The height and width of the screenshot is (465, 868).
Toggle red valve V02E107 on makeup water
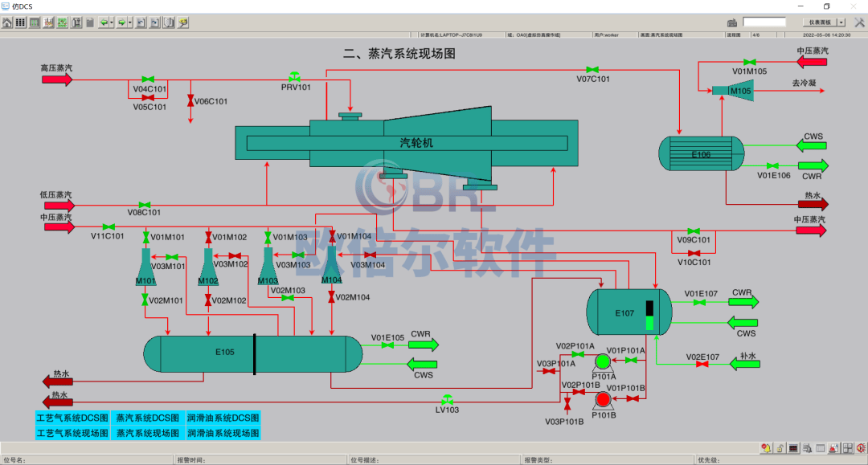click(702, 364)
